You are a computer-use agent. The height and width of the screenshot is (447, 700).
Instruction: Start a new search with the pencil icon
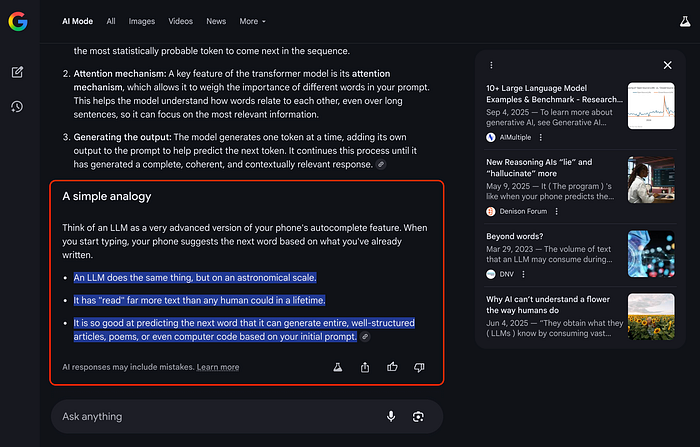(17, 72)
